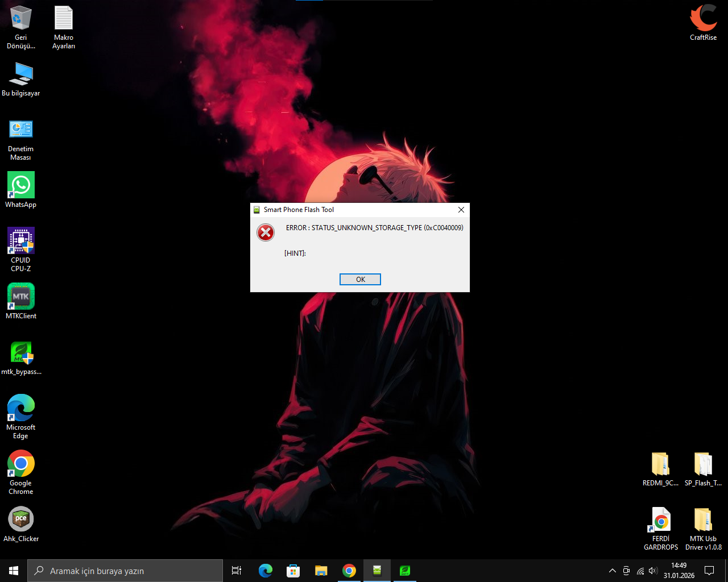
Task: Select the Denetim Masası icon
Action: [x=21, y=139]
